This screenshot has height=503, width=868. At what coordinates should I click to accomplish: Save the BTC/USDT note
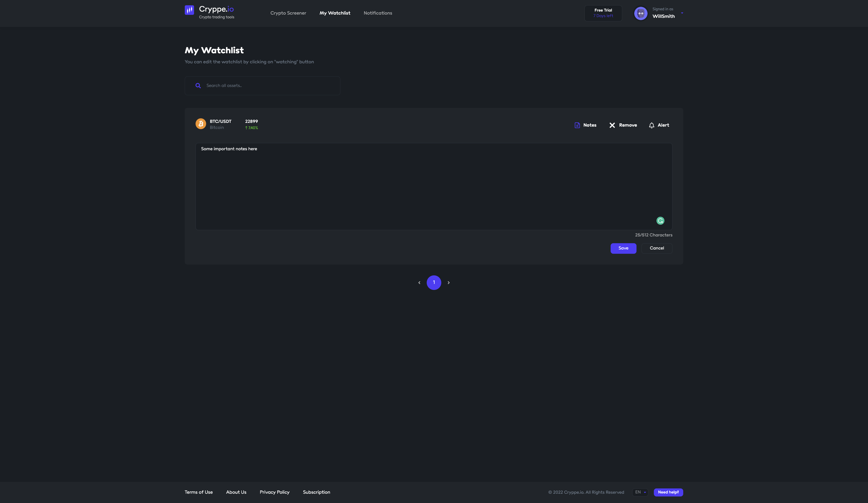pyautogui.click(x=623, y=248)
